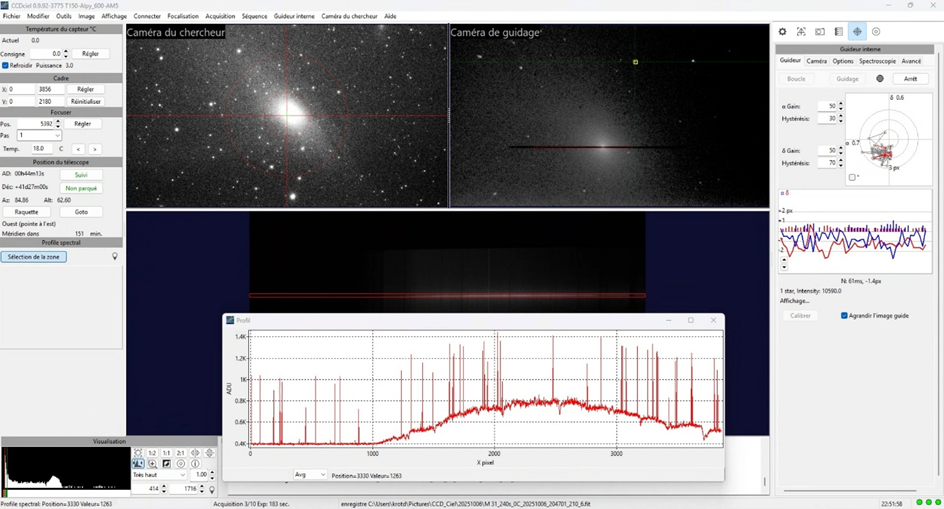Click the Goto button

81,212
